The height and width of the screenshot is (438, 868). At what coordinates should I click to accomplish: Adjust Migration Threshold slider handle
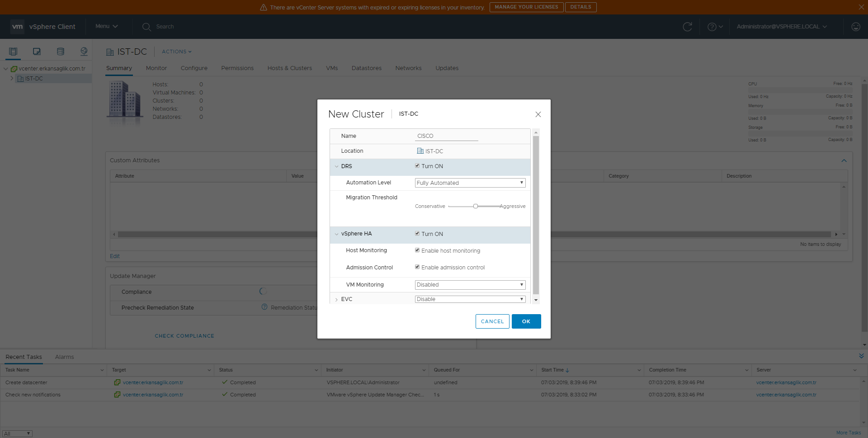pos(476,206)
